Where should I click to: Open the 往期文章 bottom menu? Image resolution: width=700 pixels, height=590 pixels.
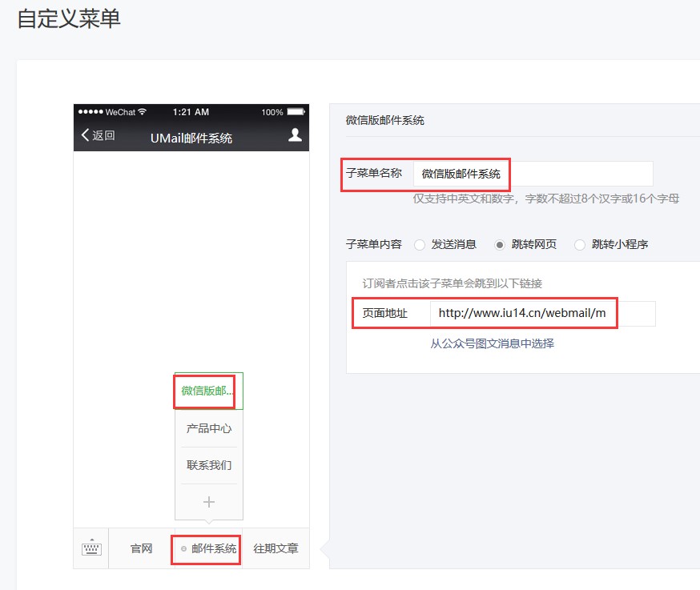276,548
